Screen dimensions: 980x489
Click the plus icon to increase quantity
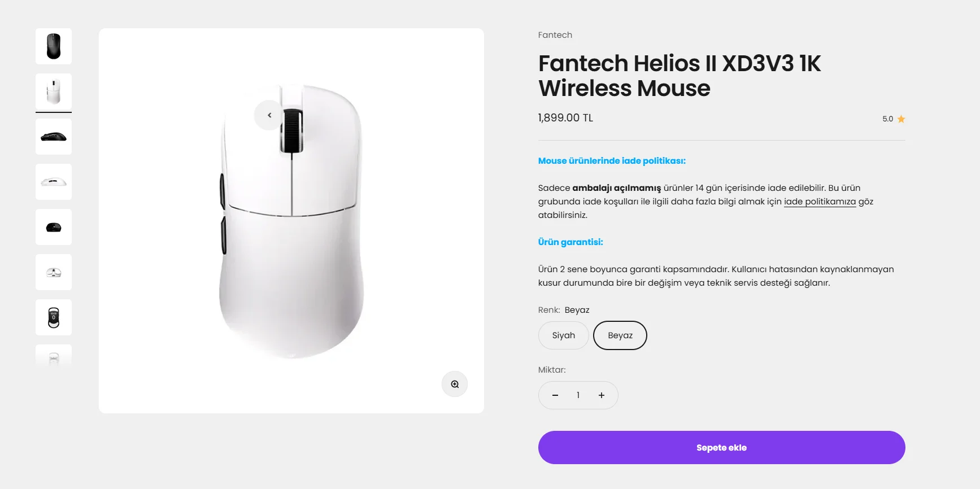pos(602,395)
